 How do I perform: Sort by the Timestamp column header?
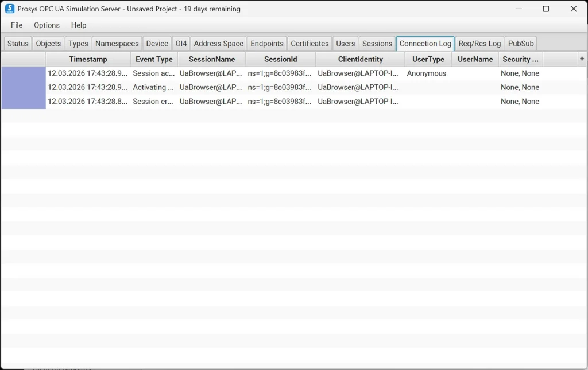click(x=88, y=59)
